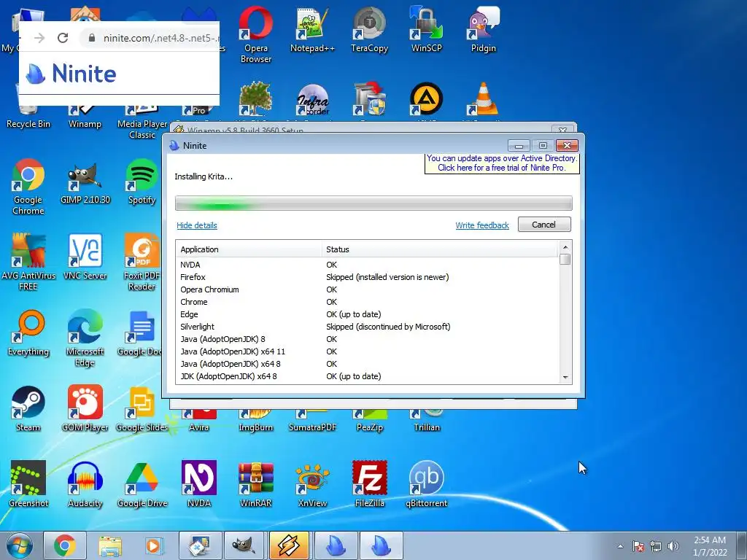This screenshot has width=747, height=560.
Task: Select the NVDA row in Ninite list
Action: pos(367,265)
